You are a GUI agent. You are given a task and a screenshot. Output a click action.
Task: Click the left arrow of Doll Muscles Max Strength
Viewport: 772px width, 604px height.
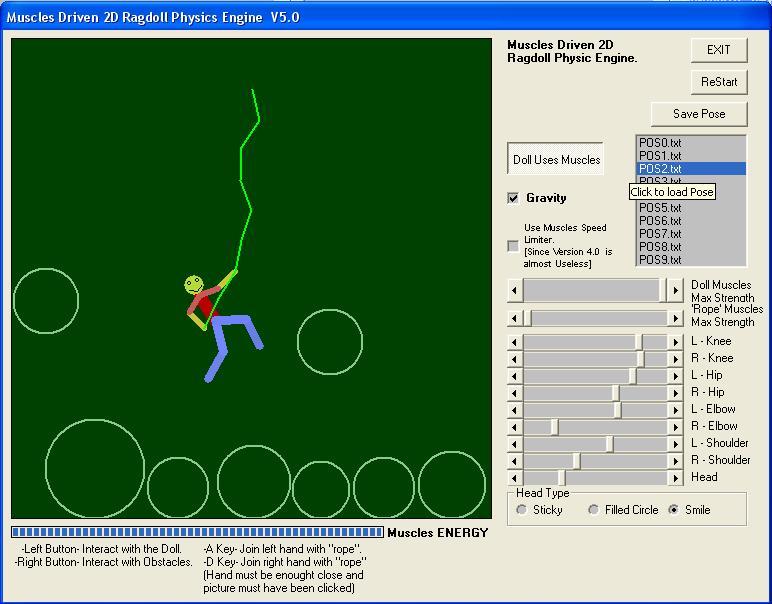pos(515,290)
